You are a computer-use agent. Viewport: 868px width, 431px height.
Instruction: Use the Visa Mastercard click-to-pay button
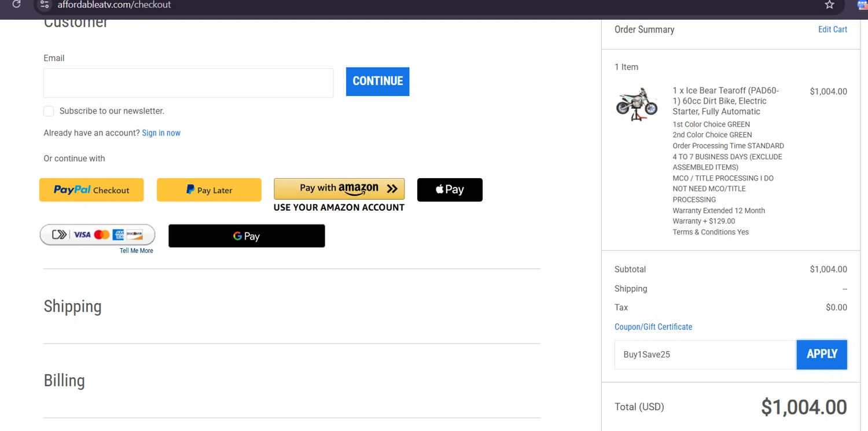click(98, 235)
